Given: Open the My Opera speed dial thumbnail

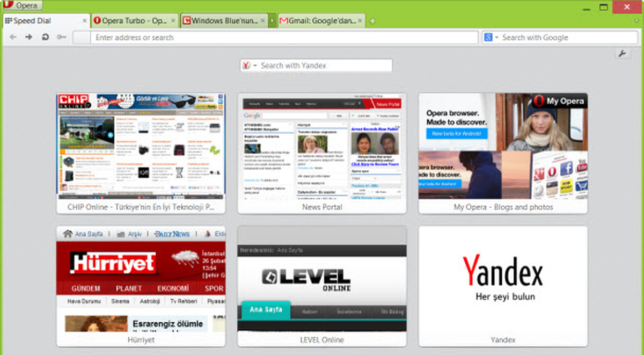Looking at the screenshot, I should click(x=503, y=153).
